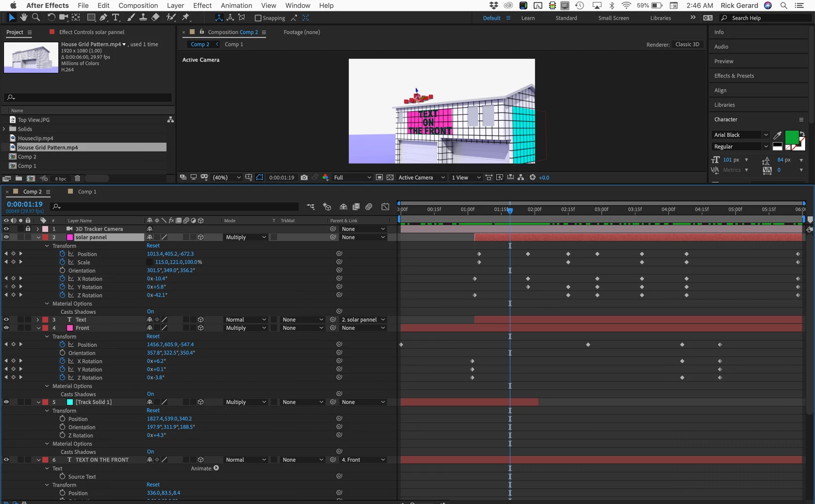The height and width of the screenshot is (504, 815).
Task: Select the Zoom magnifier tool
Action: 36,17
